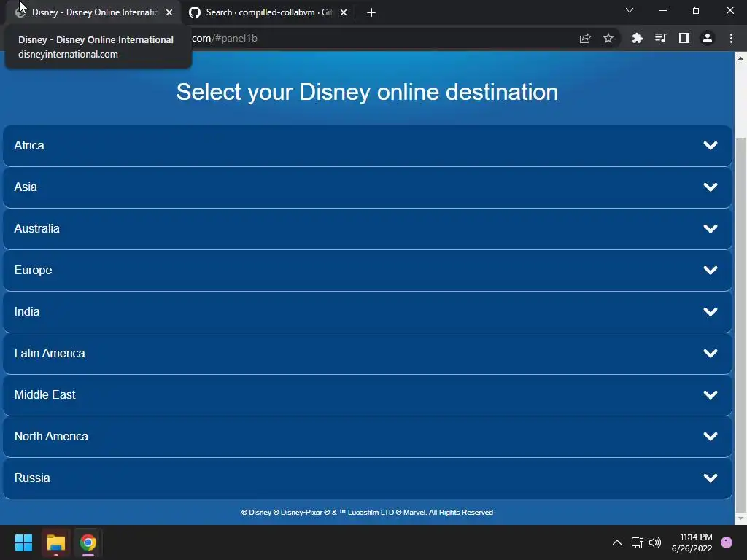This screenshot has height=560, width=747.
Task: Click the scrollbar up arrow
Action: tap(740, 58)
